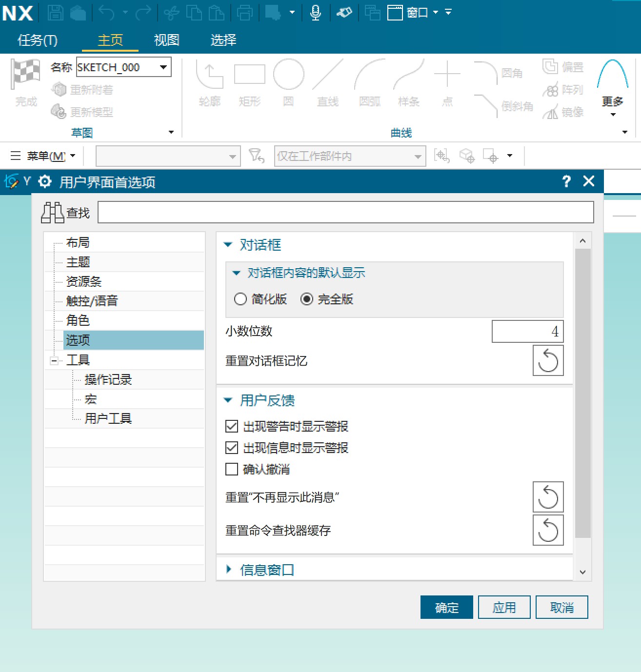Collapse the 工具 tree node
641x672 pixels.
[x=54, y=360]
